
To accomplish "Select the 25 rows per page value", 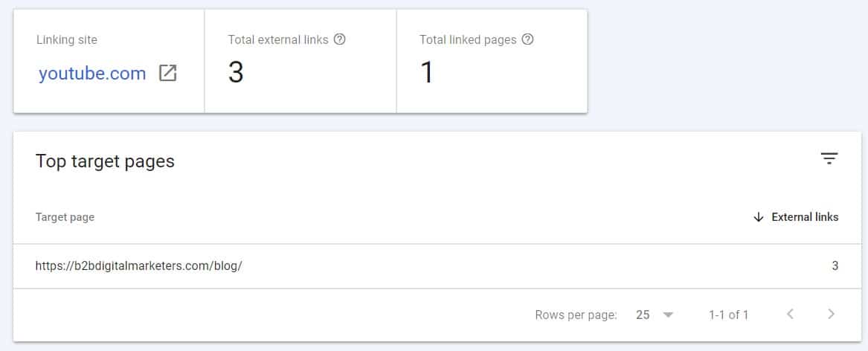I will click(x=643, y=315).
